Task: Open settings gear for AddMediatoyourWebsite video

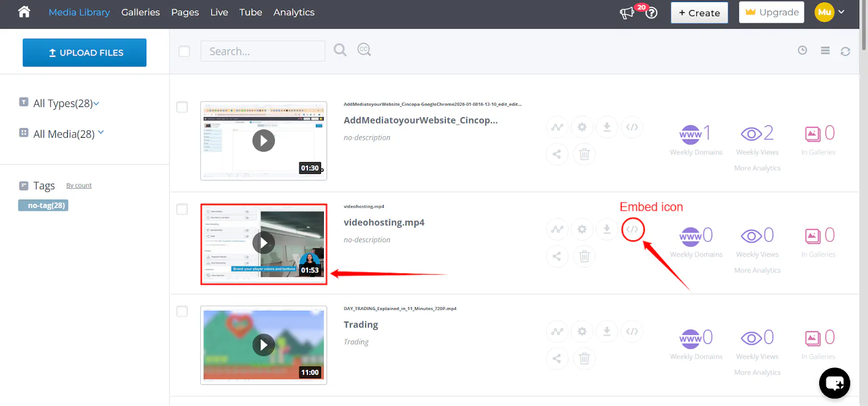Action: click(582, 127)
